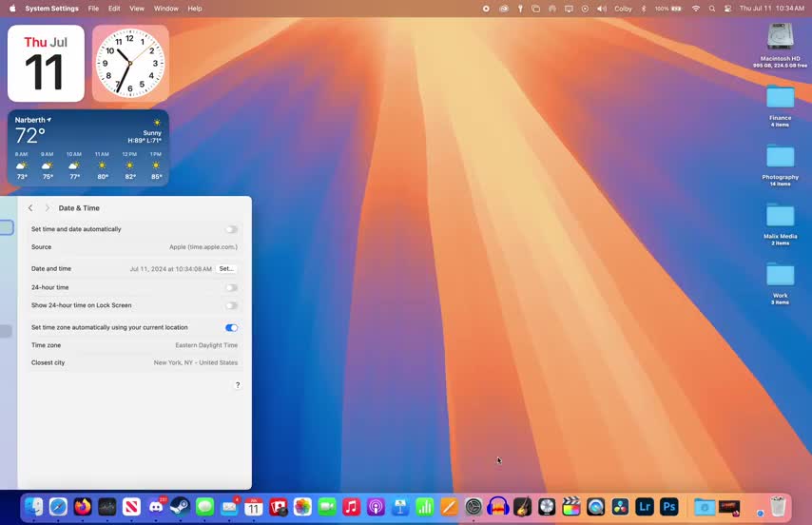
Task: Open Finder from the Dock
Action: click(34, 507)
